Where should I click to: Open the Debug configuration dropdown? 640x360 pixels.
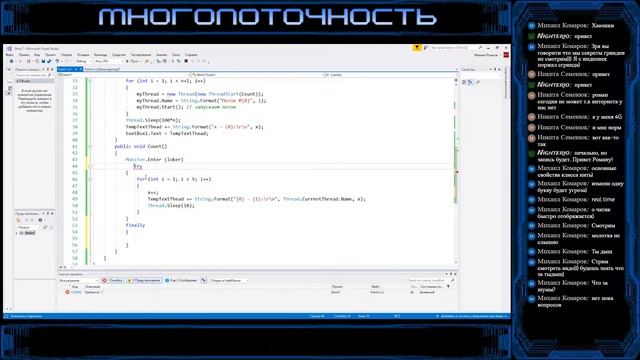pos(84,61)
